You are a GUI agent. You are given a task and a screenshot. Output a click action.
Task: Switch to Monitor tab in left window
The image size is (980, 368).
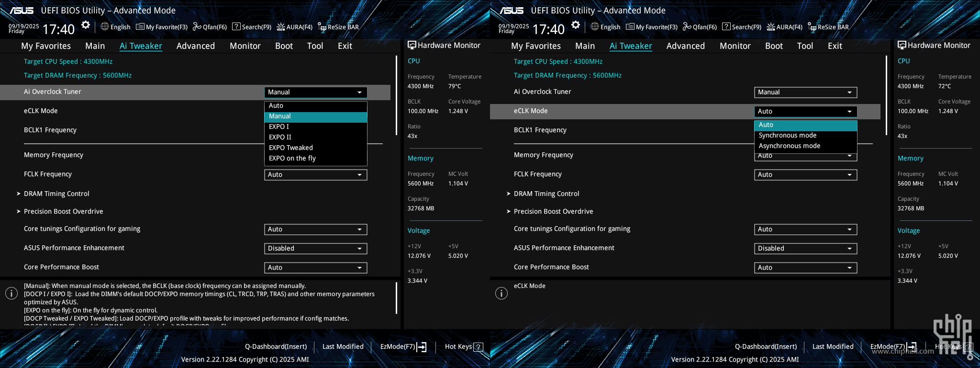(x=245, y=46)
